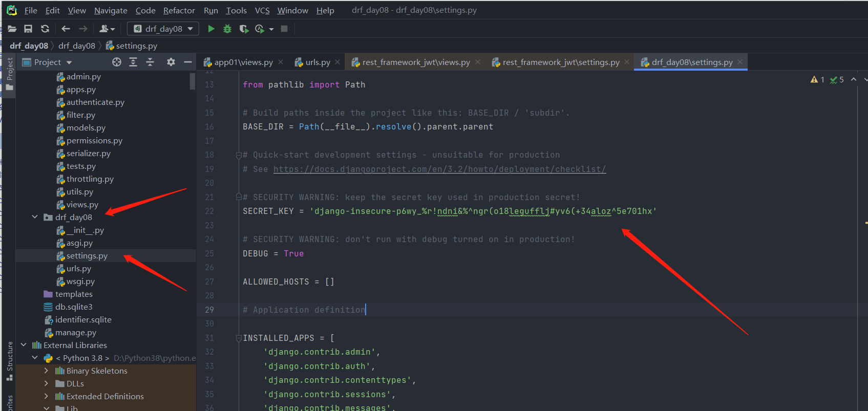Open the Window menu
The width and height of the screenshot is (868, 411).
point(293,10)
